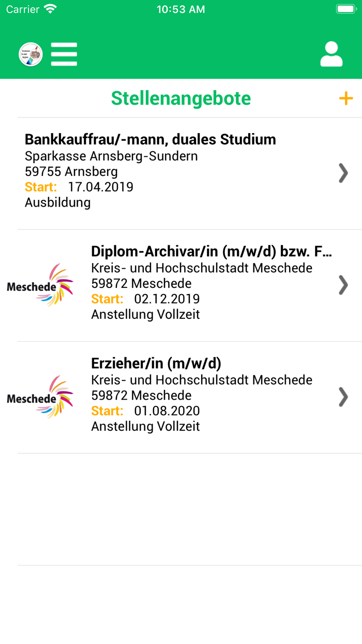Tap Sparkasse Arnsberg-Sundern company name
Viewport: 362px width, 644px height.
(112, 156)
